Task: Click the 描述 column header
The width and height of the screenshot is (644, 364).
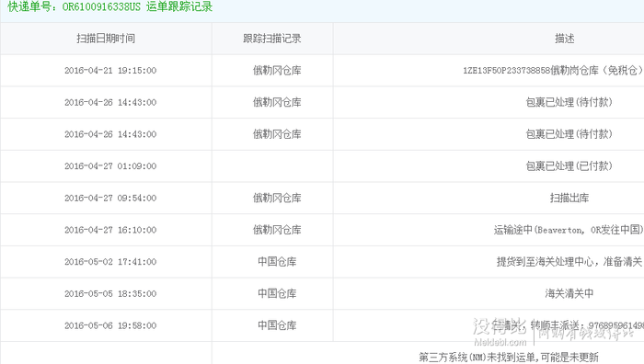Action: (564, 39)
